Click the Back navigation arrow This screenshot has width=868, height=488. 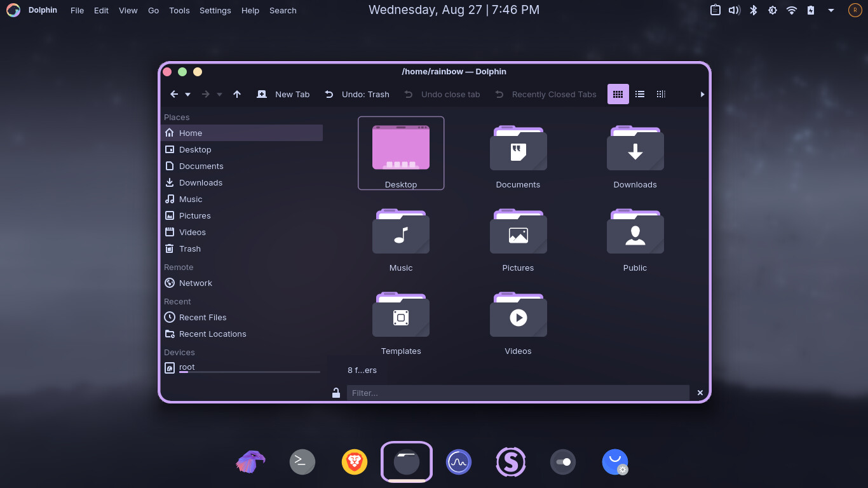[174, 94]
